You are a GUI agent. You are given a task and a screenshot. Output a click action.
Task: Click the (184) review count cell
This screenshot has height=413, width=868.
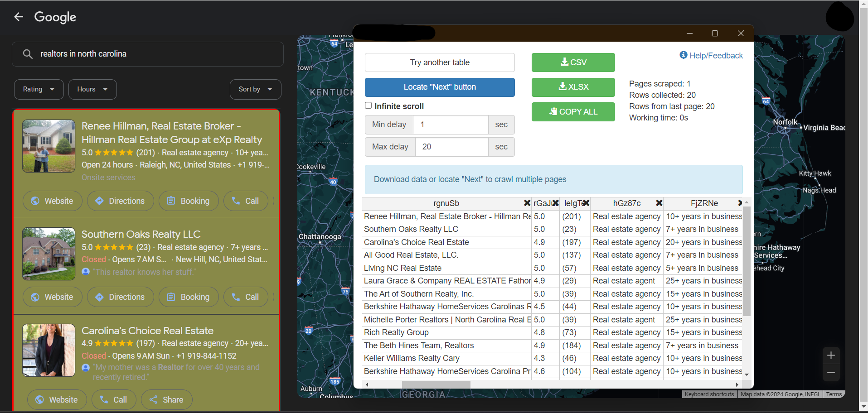coord(575,346)
